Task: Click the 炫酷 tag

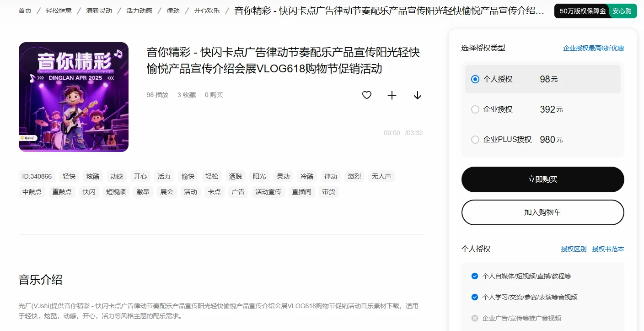Action: [x=93, y=176]
